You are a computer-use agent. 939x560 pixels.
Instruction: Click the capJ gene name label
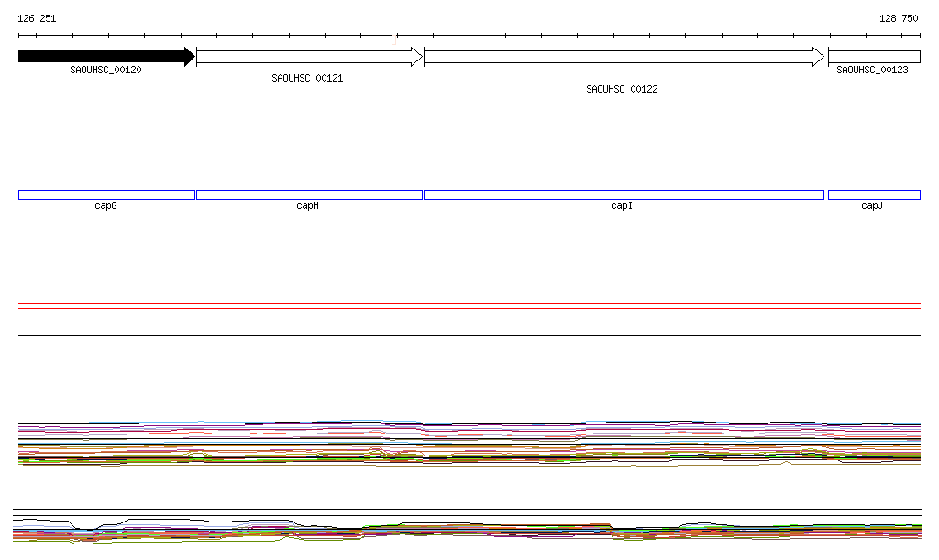[872, 206]
